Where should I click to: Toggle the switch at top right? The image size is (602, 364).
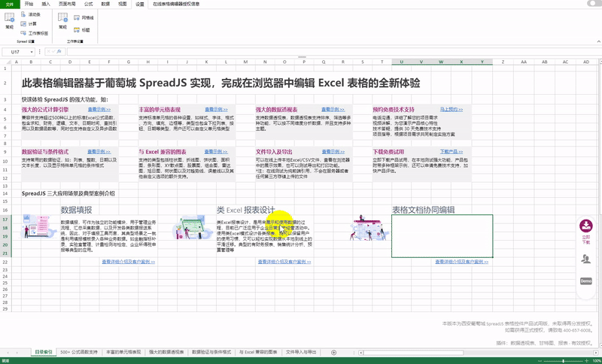pos(594,4)
